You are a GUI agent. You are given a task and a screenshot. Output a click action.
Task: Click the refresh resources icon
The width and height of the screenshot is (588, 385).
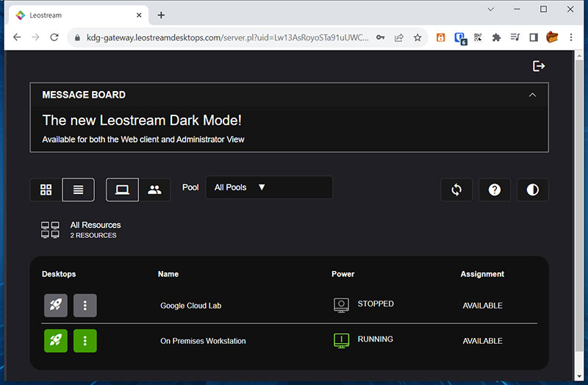456,190
